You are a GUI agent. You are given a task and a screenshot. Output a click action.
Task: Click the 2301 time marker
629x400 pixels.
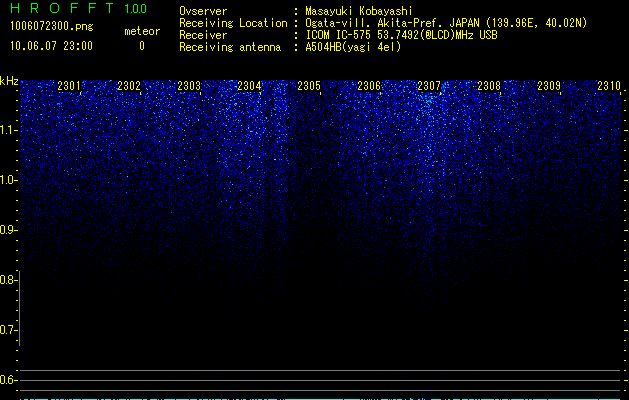point(69,86)
